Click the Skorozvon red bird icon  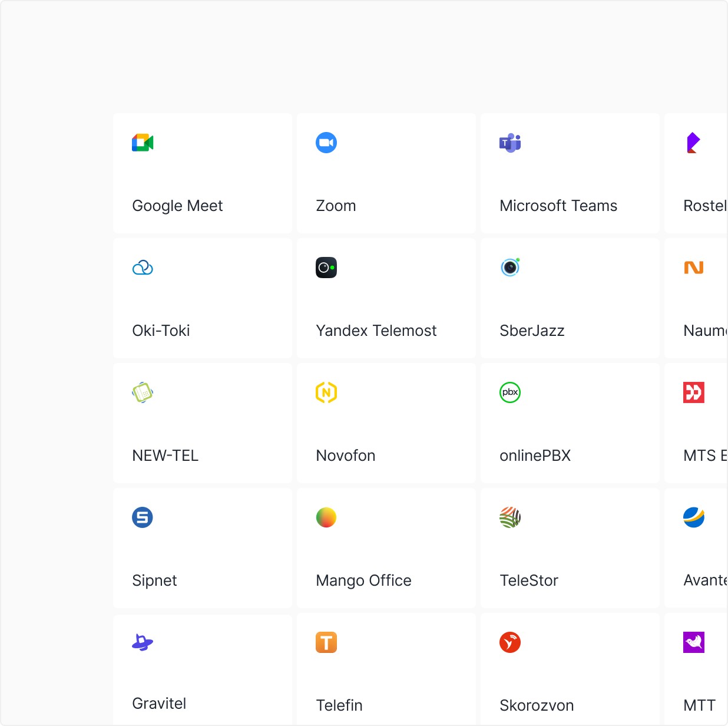(510, 642)
